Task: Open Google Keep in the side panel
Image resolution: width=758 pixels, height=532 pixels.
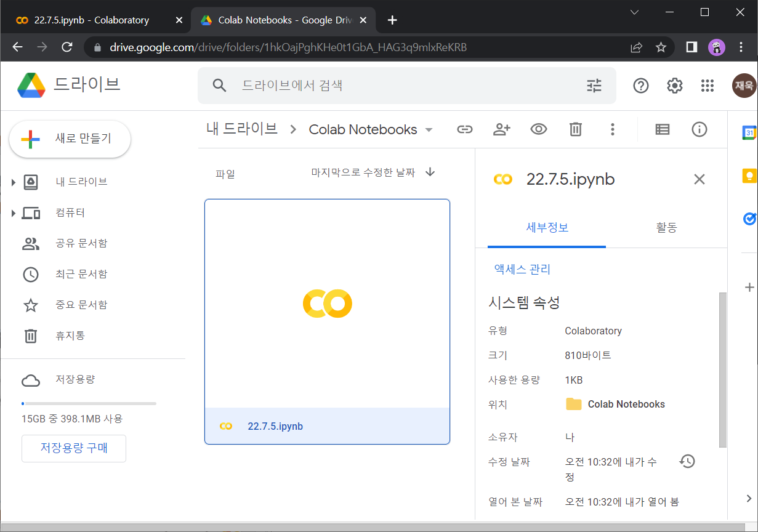Action: pos(749,175)
